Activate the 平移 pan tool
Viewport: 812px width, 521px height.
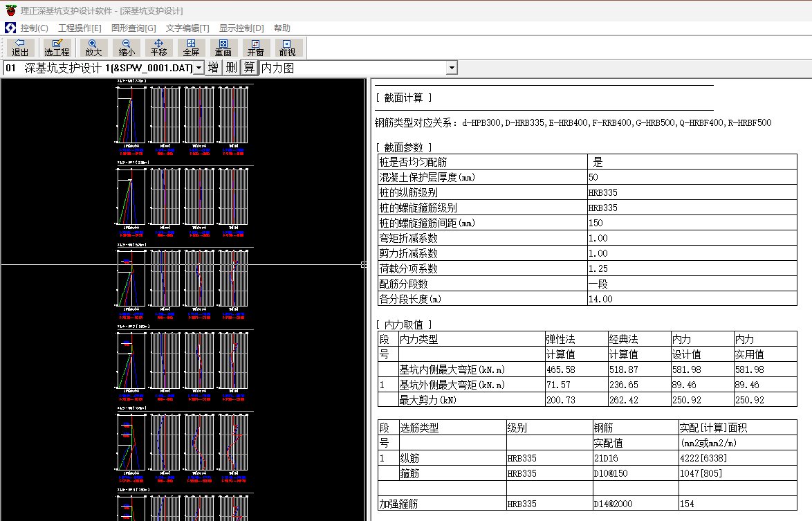pos(158,48)
